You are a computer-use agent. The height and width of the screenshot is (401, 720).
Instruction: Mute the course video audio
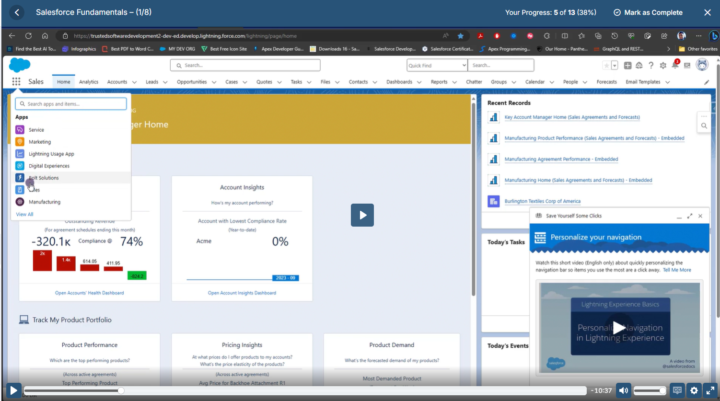(x=623, y=390)
